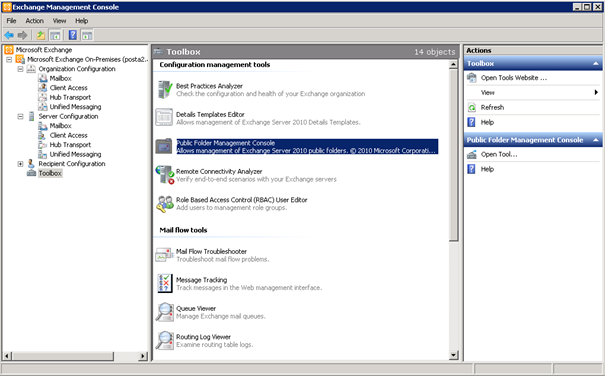This screenshot has height=376, width=605.
Task: Open the Help menu in menu bar
Action: pos(81,21)
